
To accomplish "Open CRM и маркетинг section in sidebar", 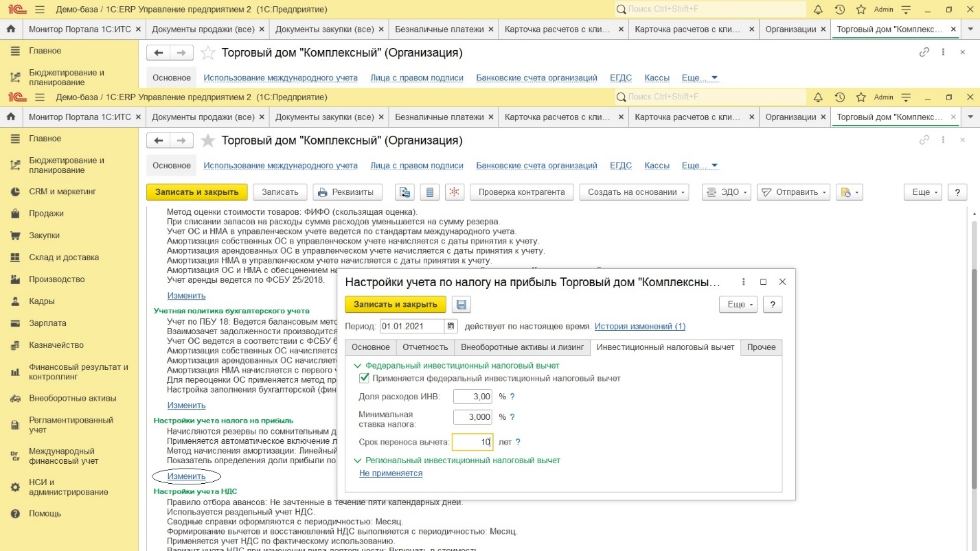I will coord(62,191).
